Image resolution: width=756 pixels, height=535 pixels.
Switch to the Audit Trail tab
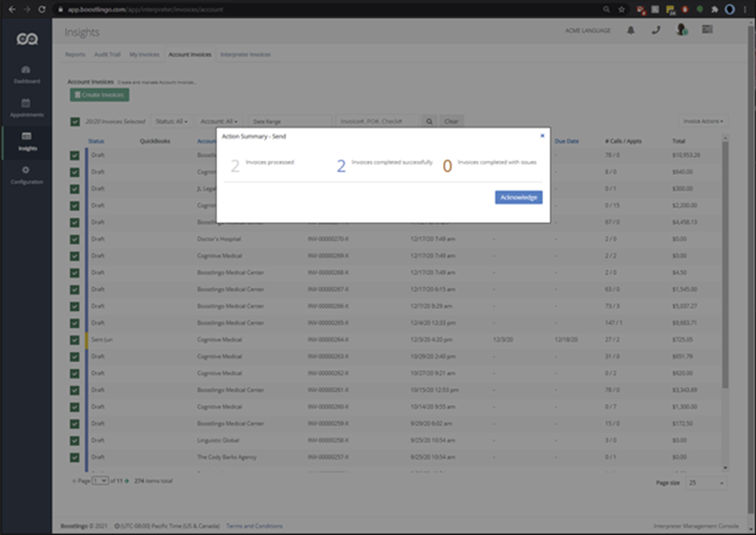(x=107, y=55)
